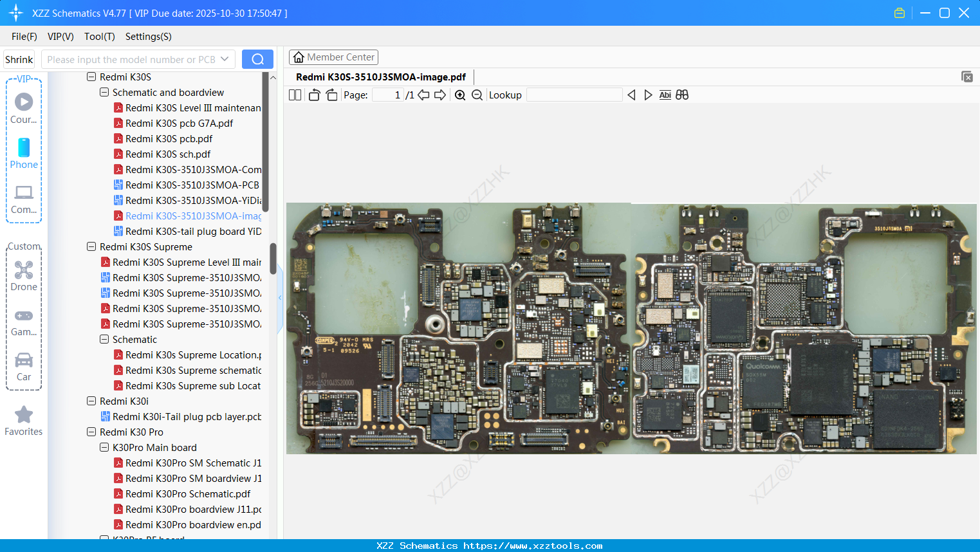Image resolution: width=980 pixels, height=552 pixels.
Task: Select the Zoom In magnifier tool
Action: [x=460, y=95]
